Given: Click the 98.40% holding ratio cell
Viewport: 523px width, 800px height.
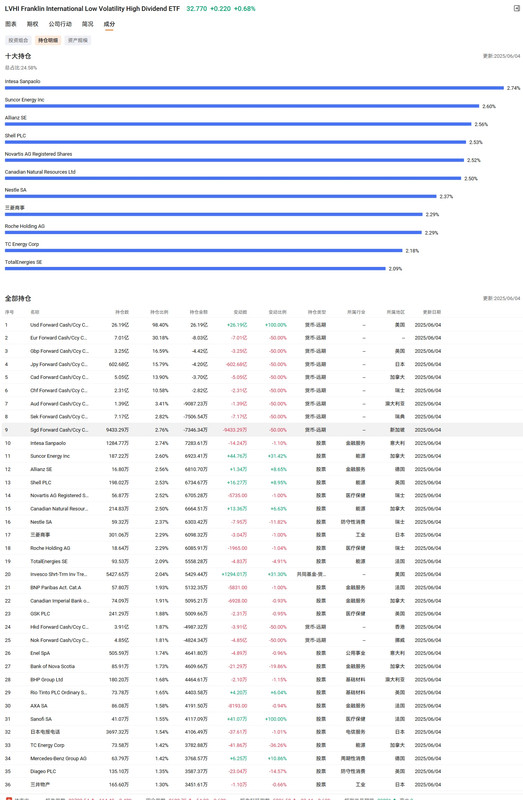Looking at the screenshot, I should pos(160,325).
